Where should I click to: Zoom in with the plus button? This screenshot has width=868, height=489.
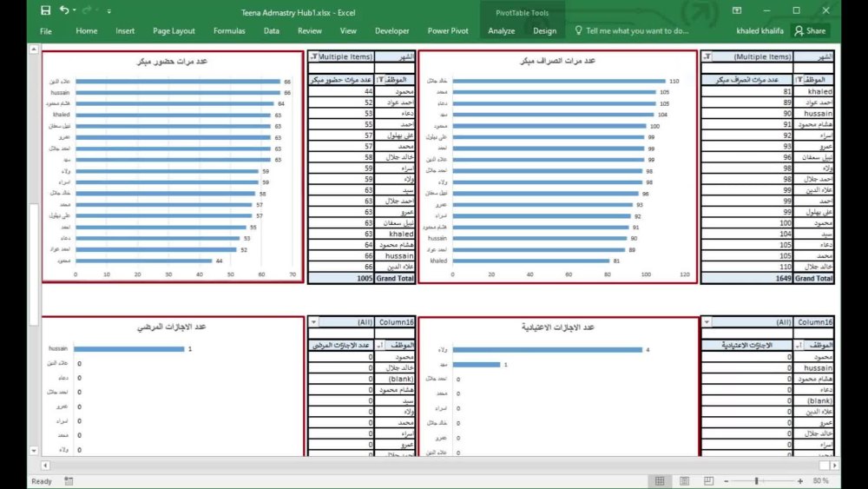(800, 481)
